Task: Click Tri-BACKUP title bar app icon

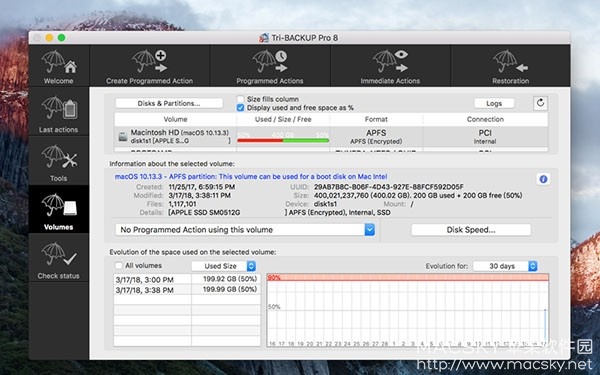Action: 264,38
